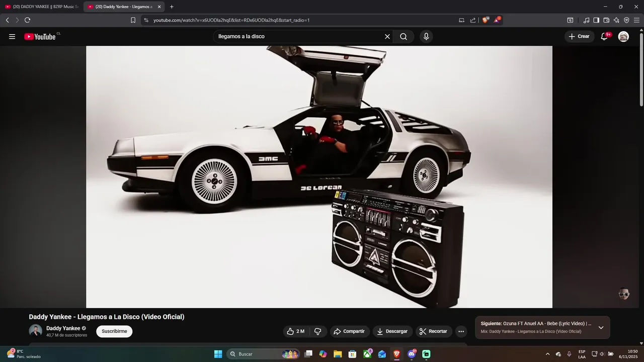
Task: Go back in browser history
Action: click(x=7, y=20)
